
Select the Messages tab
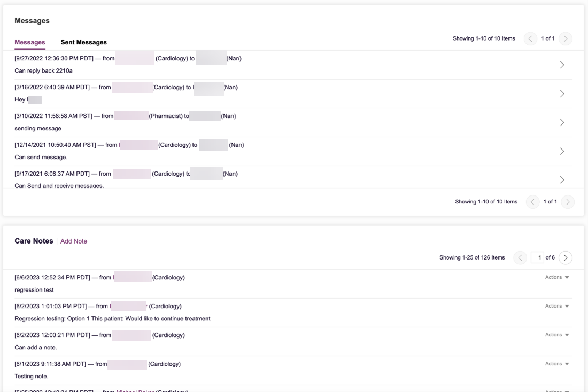coord(30,42)
